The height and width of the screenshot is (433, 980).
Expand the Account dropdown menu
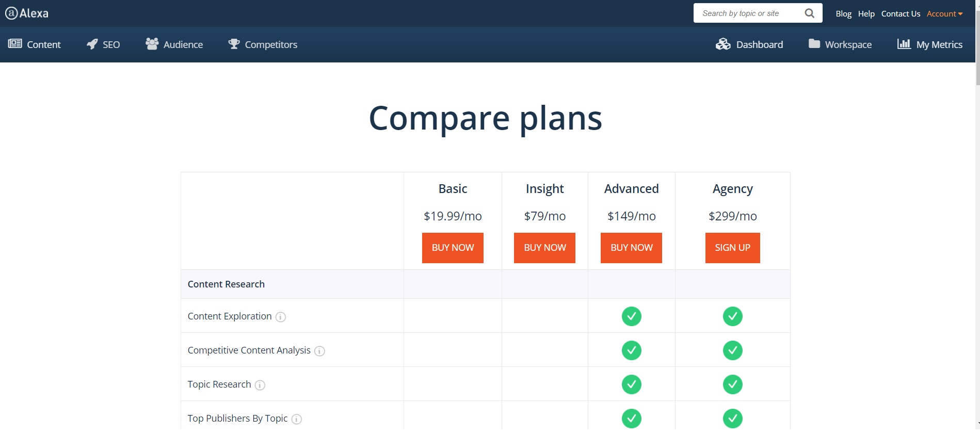click(944, 14)
